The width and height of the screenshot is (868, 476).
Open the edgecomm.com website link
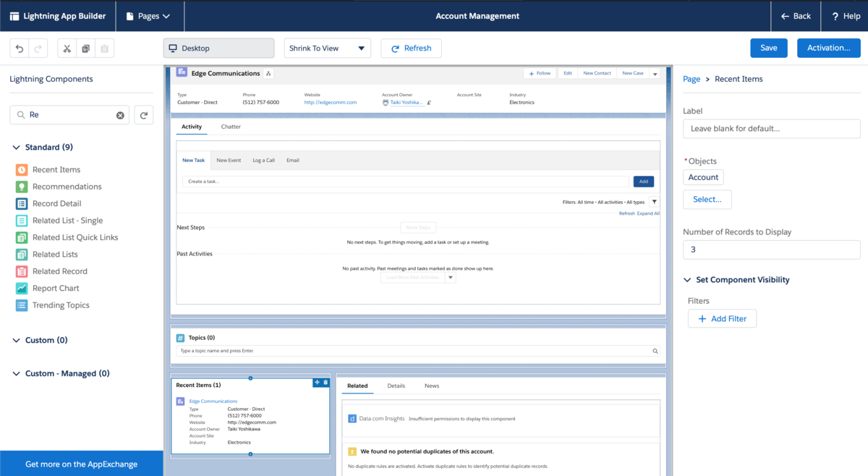click(x=331, y=103)
